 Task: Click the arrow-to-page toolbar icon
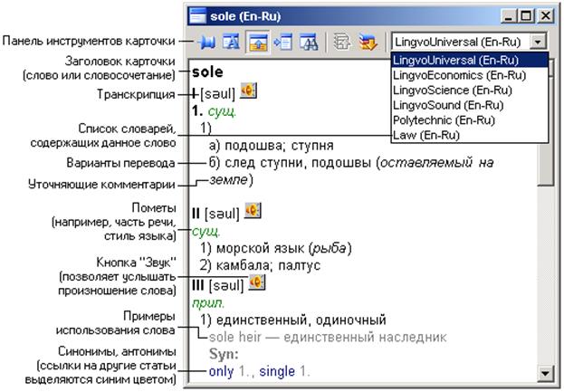click(283, 42)
